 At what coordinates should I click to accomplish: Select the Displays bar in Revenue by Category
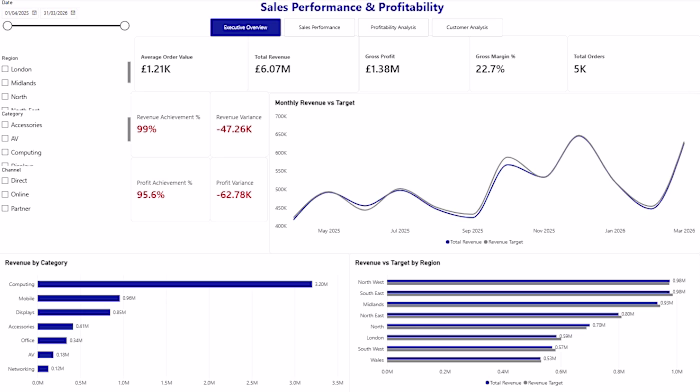click(x=74, y=312)
